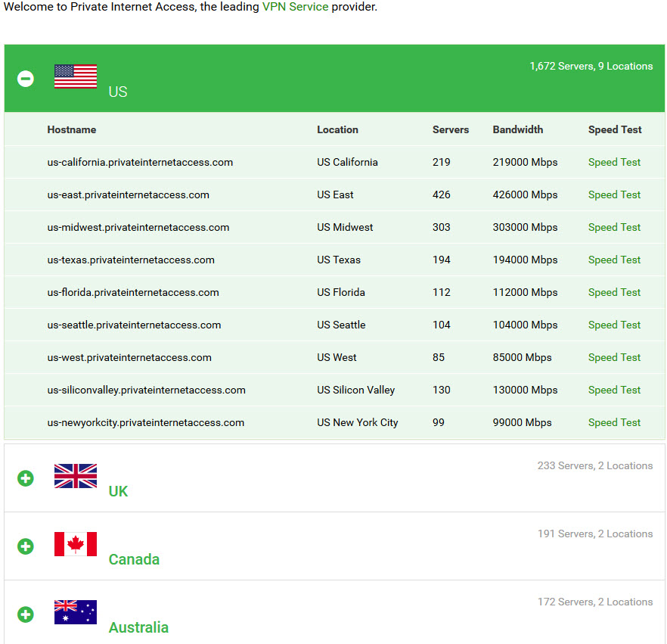
Task: Click the "112000 Mbps" bandwidth value
Action: point(525,292)
